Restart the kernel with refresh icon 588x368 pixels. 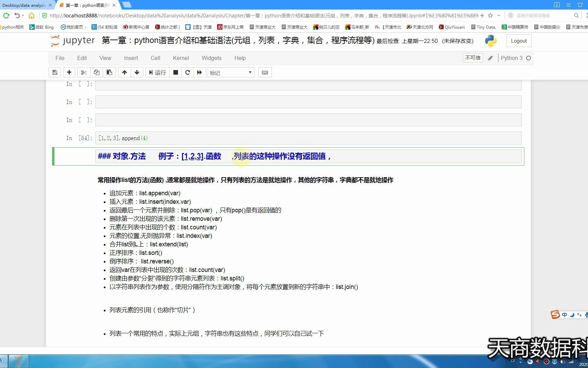tap(187, 72)
